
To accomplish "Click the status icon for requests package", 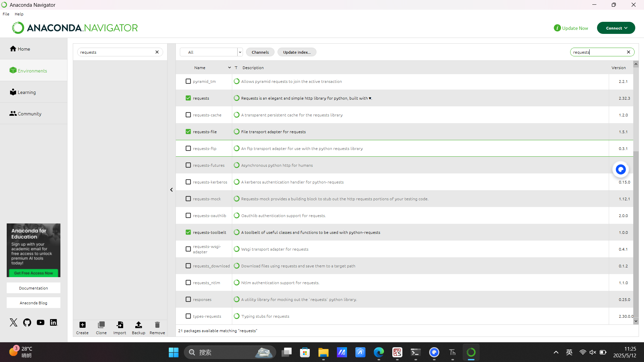I will click(237, 98).
